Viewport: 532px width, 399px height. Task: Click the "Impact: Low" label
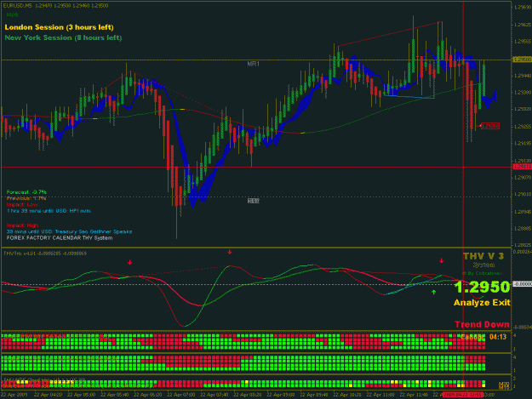(x=22, y=204)
